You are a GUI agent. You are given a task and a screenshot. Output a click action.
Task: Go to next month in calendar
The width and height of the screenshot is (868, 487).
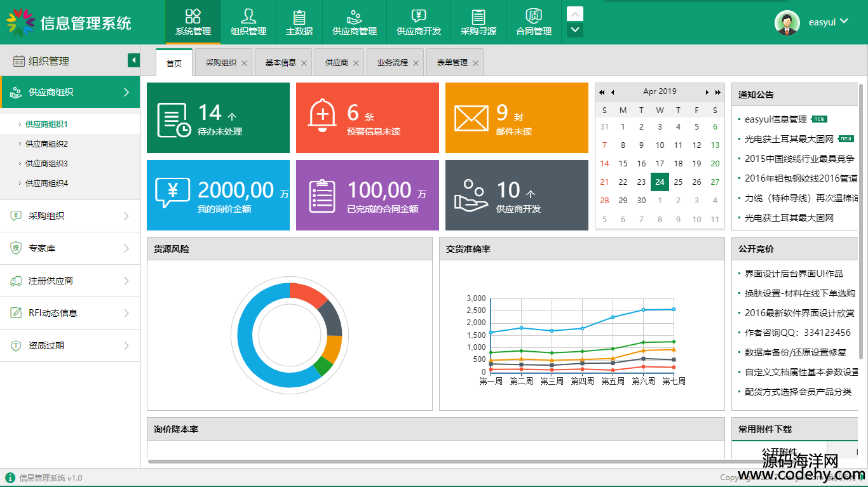coord(707,92)
